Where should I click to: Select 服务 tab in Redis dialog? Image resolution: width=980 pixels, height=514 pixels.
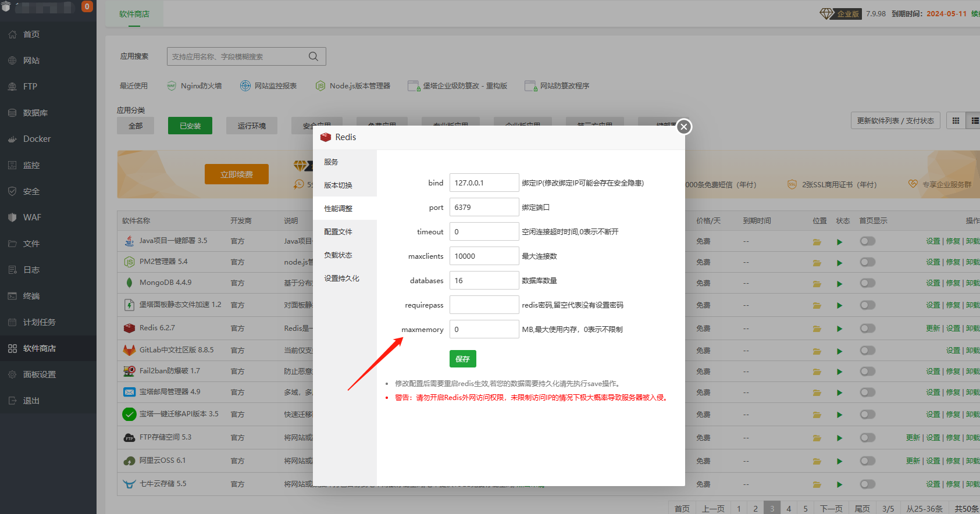coord(345,162)
